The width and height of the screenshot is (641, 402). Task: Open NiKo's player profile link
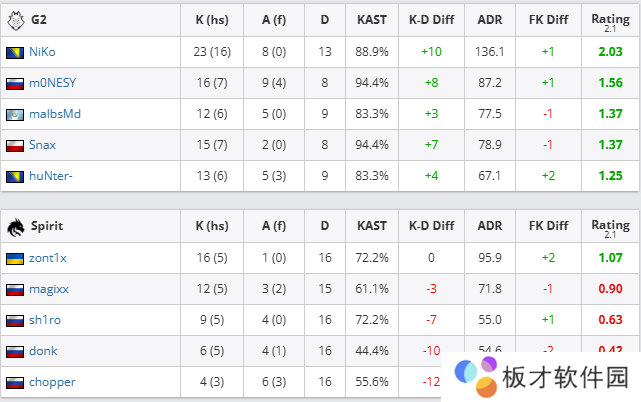click(43, 52)
